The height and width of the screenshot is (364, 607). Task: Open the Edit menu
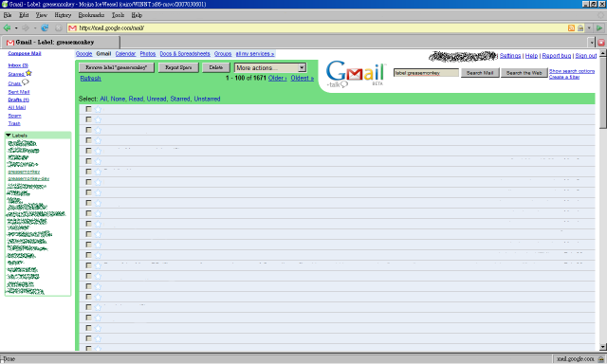[24, 15]
